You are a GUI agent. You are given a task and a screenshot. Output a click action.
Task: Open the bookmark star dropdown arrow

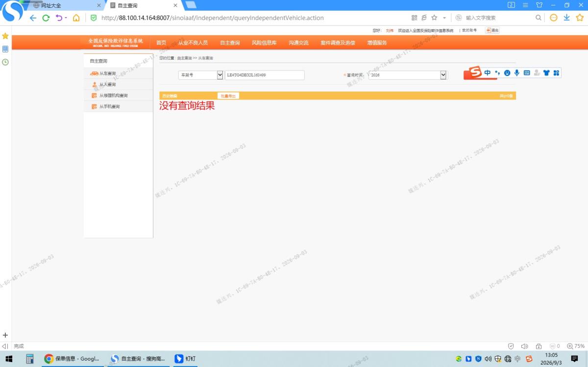444,18
